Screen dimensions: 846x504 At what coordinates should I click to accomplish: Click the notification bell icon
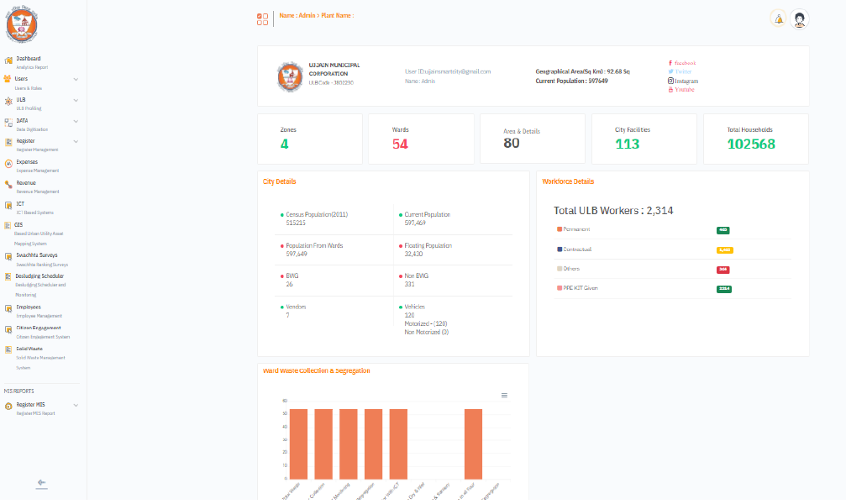tap(778, 19)
